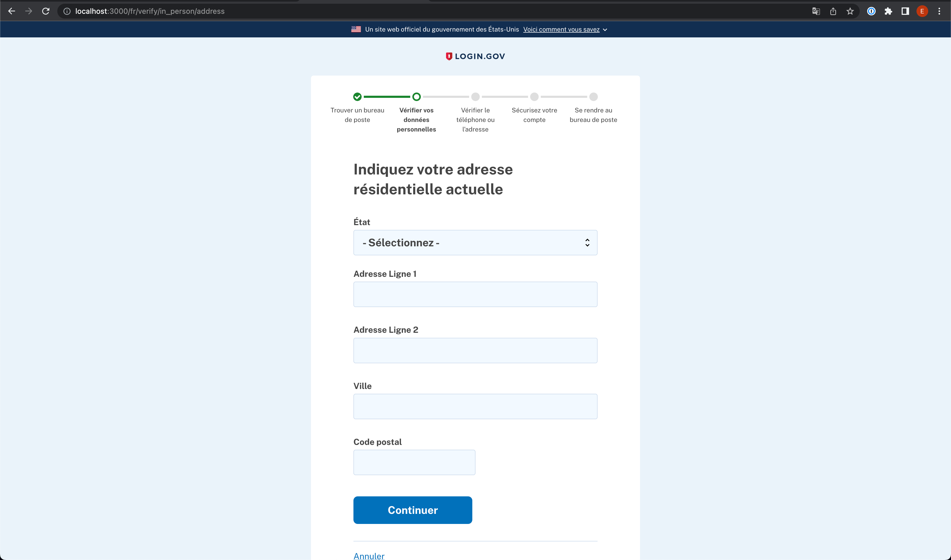The width and height of the screenshot is (951, 560).
Task: Click the Adresse Ligne 1 field
Action: coord(475,294)
